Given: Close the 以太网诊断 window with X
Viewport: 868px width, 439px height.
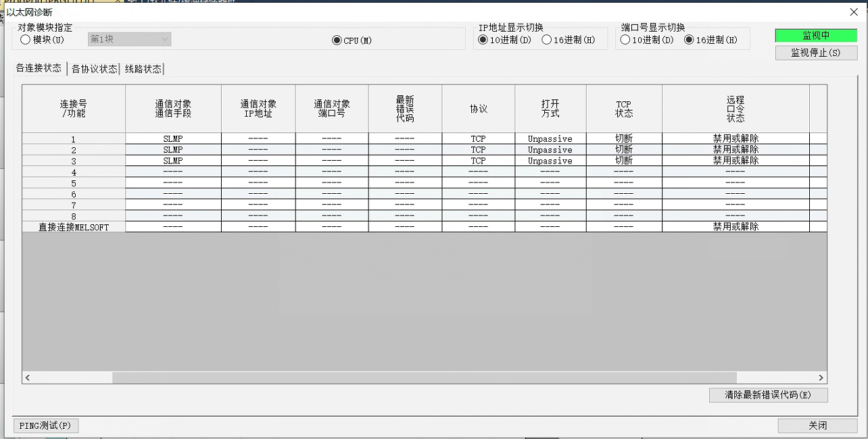Looking at the screenshot, I should click(x=854, y=11).
